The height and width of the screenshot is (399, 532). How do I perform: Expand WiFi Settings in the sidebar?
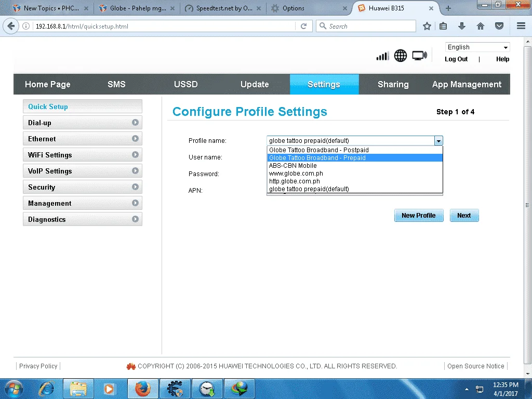click(x=83, y=155)
